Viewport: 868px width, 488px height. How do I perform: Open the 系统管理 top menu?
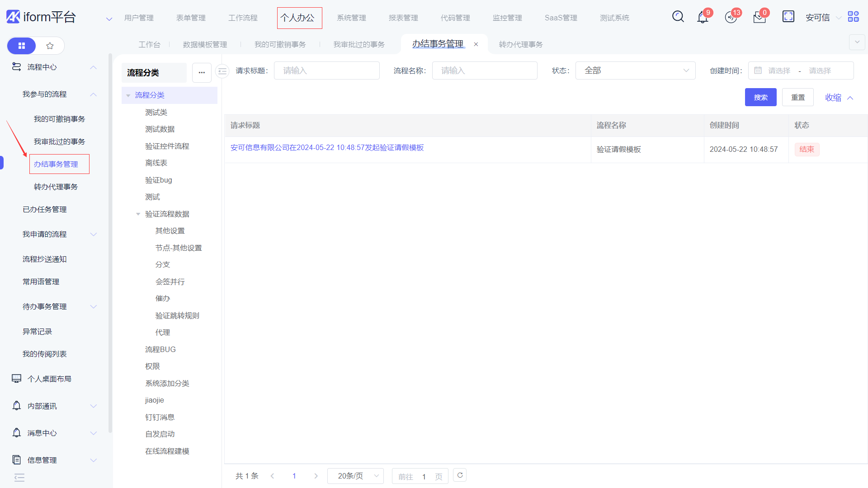pyautogui.click(x=351, y=18)
